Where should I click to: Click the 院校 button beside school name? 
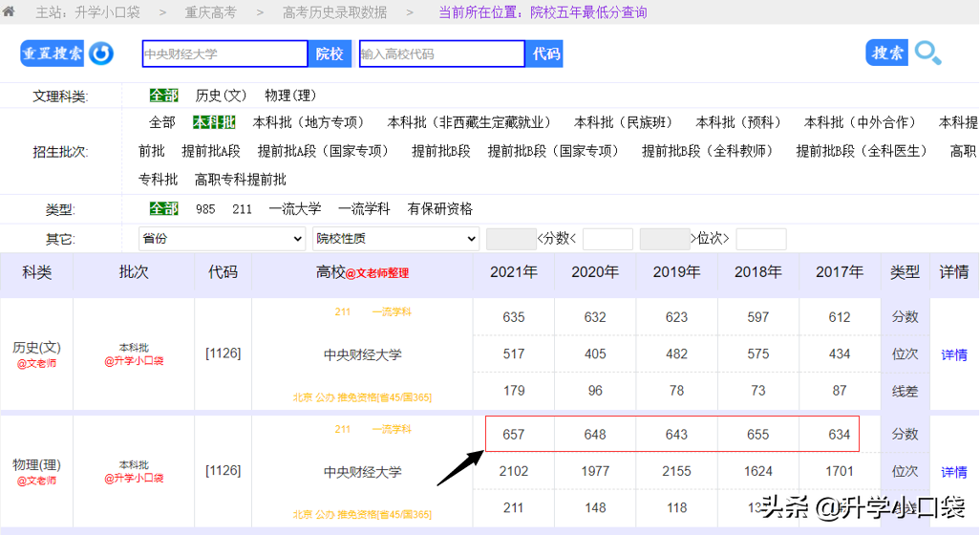tap(330, 53)
